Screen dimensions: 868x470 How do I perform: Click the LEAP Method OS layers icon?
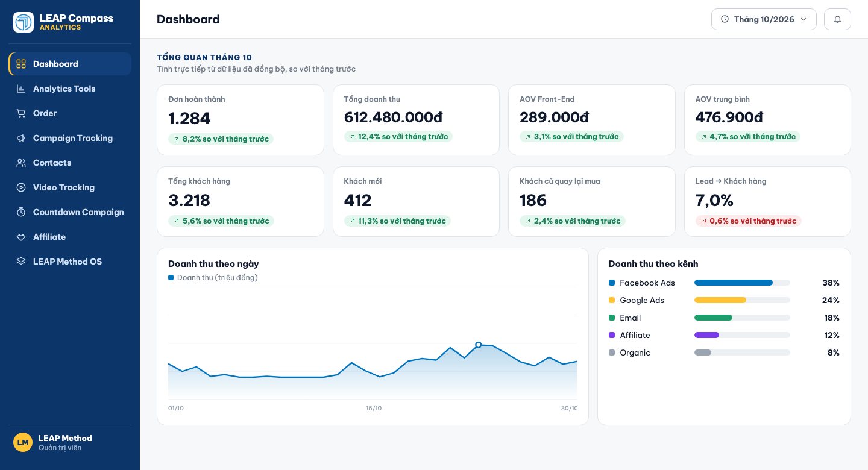point(21,262)
